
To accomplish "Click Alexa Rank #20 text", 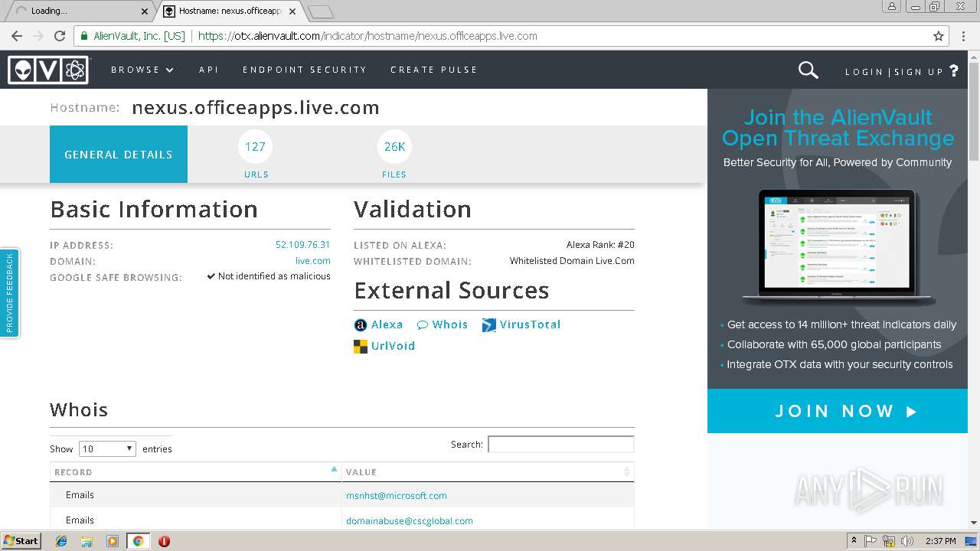I will (x=600, y=245).
